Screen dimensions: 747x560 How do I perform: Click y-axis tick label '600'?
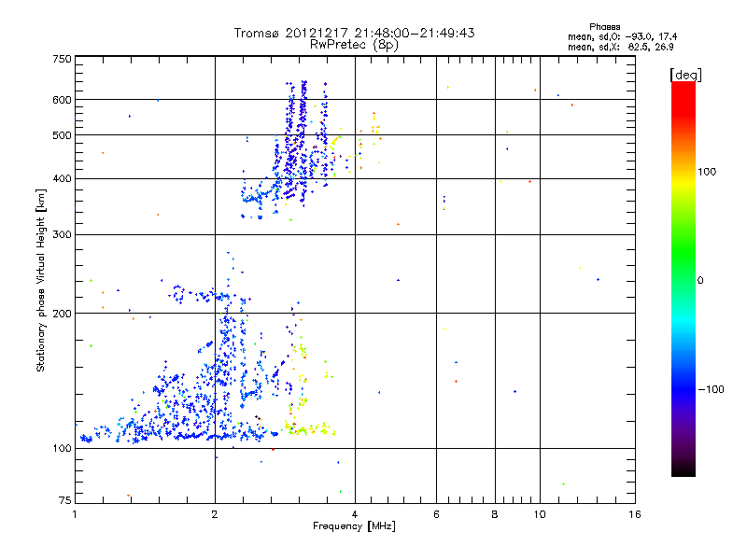[x=62, y=100]
